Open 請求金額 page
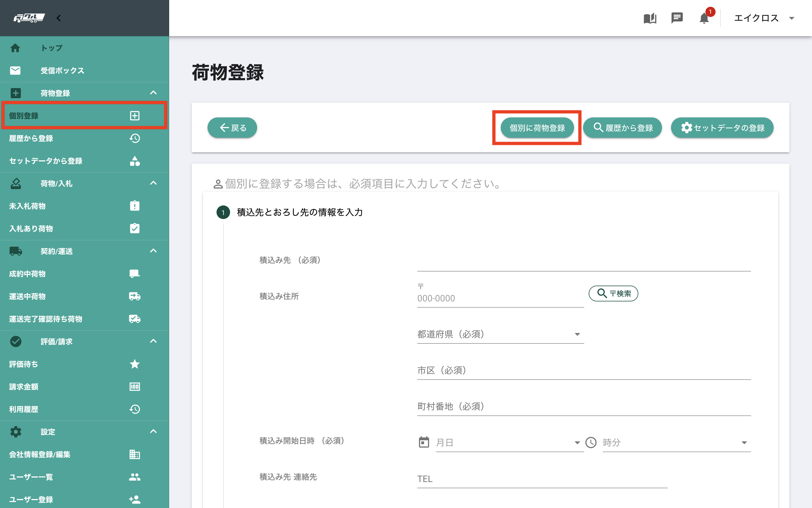 85,387
